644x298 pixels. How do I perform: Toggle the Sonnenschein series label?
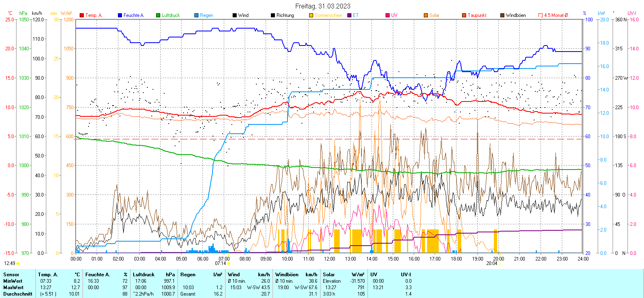(x=328, y=15)
